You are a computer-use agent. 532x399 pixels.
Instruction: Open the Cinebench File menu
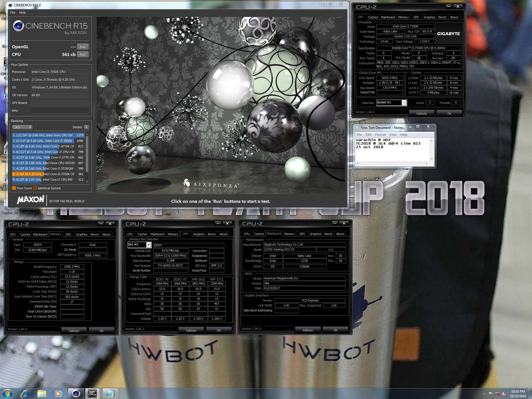click(x=13, y=12)
